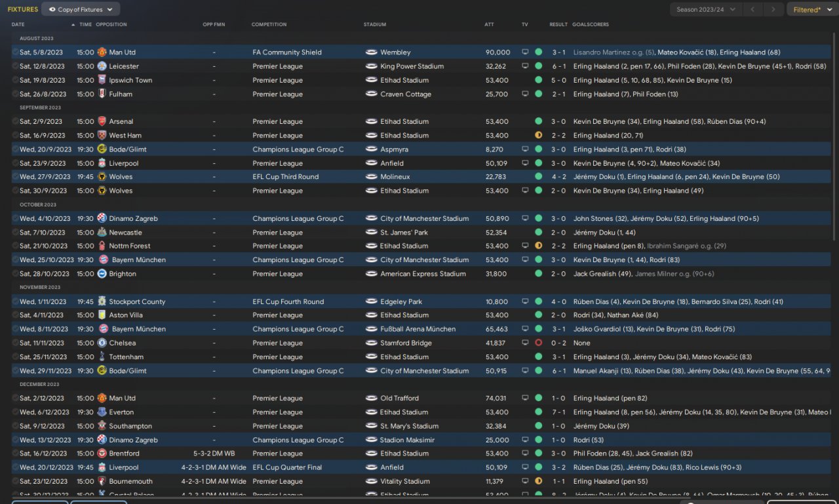Toggle the checkmark for the Sat 2/9/2023 fixture

pyautogui.click(x=15, y=121)
